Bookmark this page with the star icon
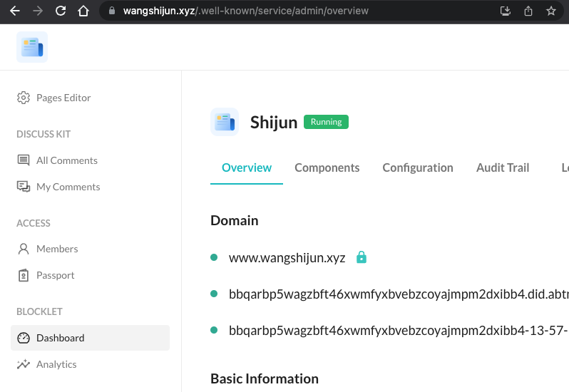569x392 pixels. 550,11
